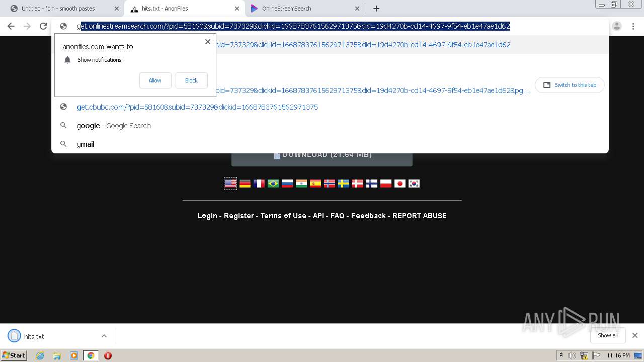Show hidden system tray icons
This screenshot has width=644, height=362.
(561, 355)
